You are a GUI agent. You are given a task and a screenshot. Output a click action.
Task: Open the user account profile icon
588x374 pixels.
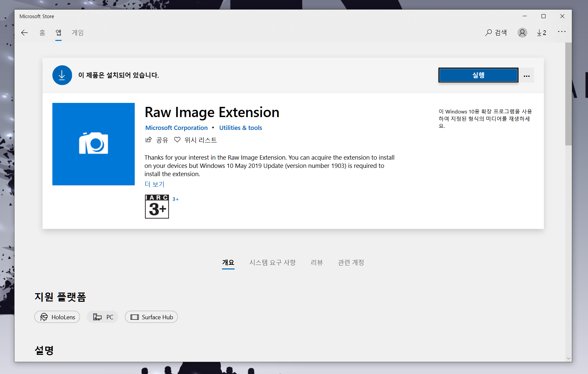(x=522, y=33)
